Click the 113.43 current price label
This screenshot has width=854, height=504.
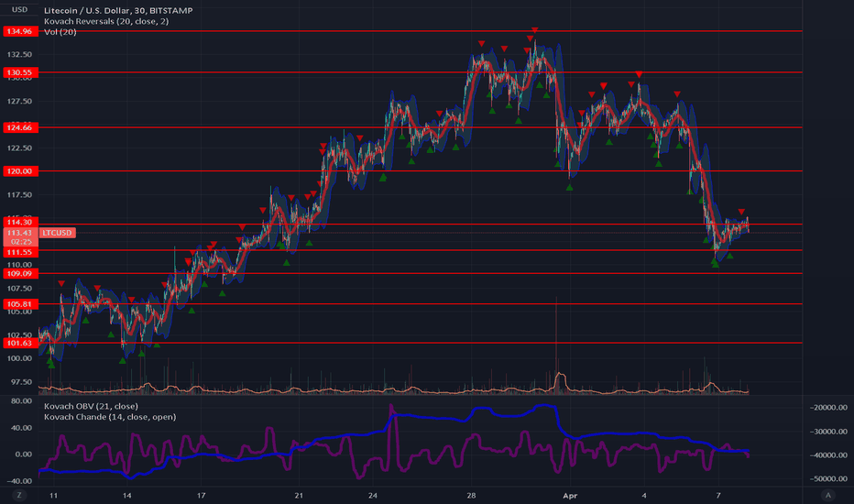[20, 233]
